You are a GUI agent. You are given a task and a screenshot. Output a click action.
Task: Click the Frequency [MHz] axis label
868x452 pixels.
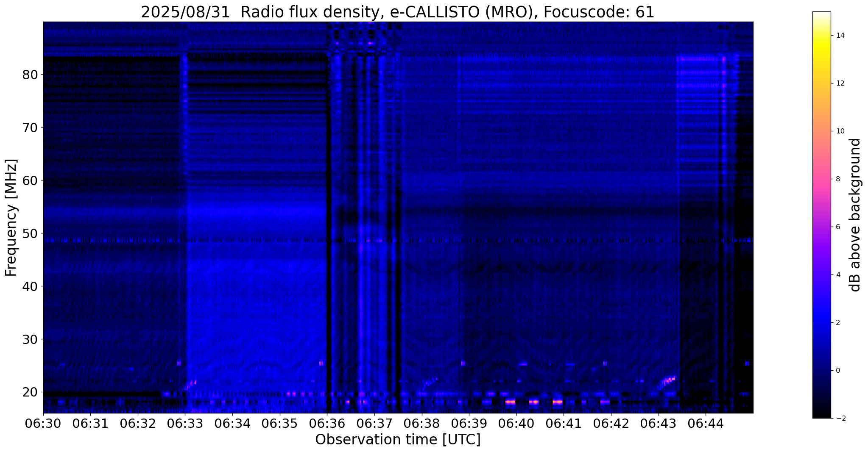point(11,217)
